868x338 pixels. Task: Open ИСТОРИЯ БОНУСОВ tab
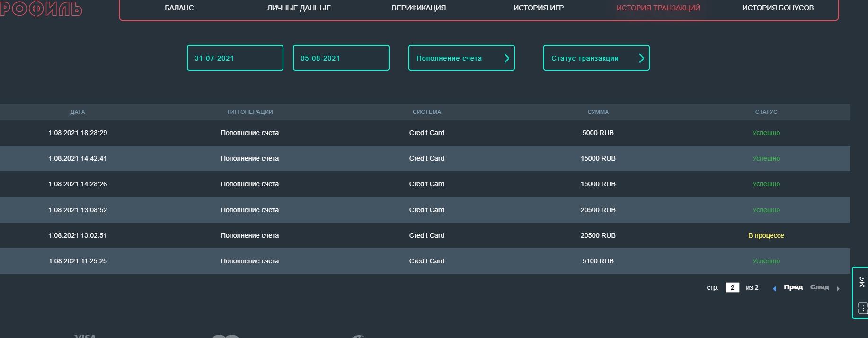coord(778,8)
